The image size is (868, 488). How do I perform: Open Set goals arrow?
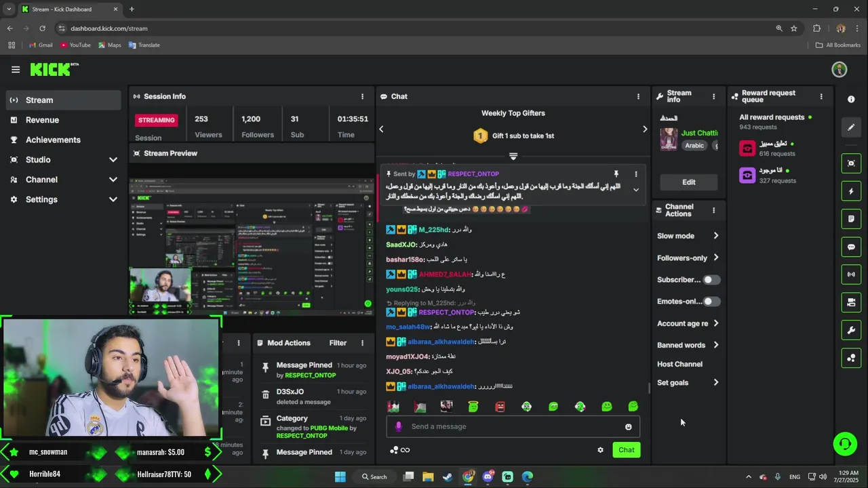point(715,383)
